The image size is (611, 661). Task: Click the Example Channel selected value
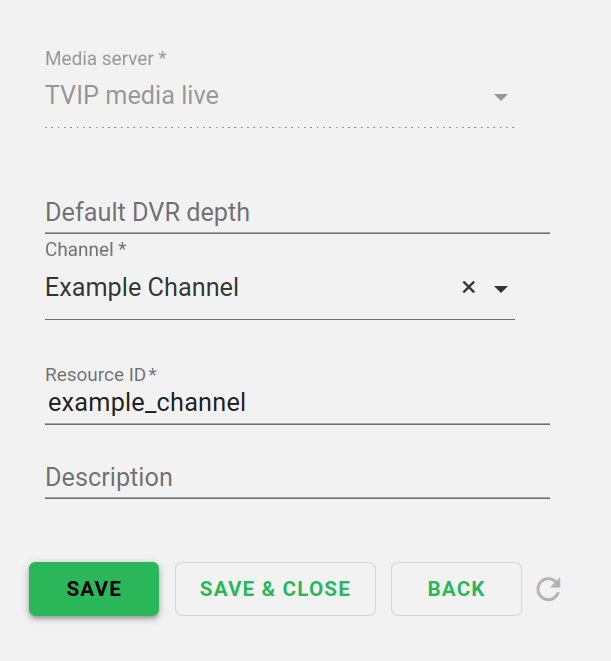pos(142,288)
